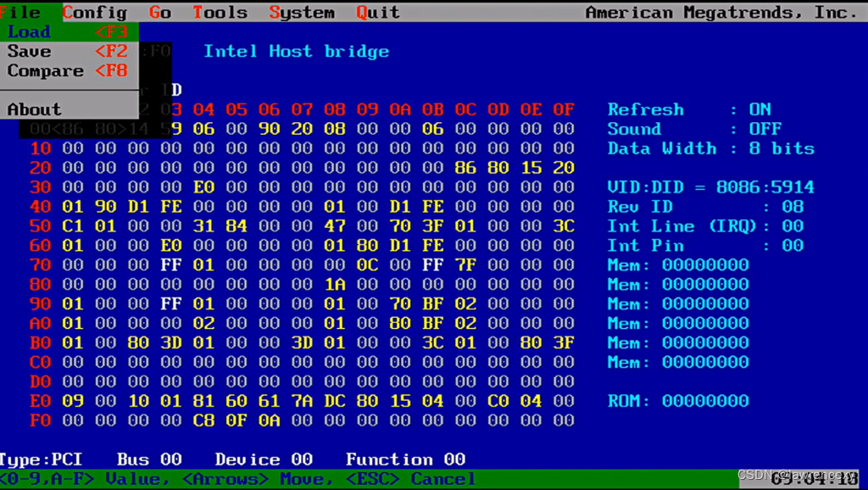Click the American Megatrends, Inc. label
The height and width of the screenshot is (490, 868).
[721, 12]
